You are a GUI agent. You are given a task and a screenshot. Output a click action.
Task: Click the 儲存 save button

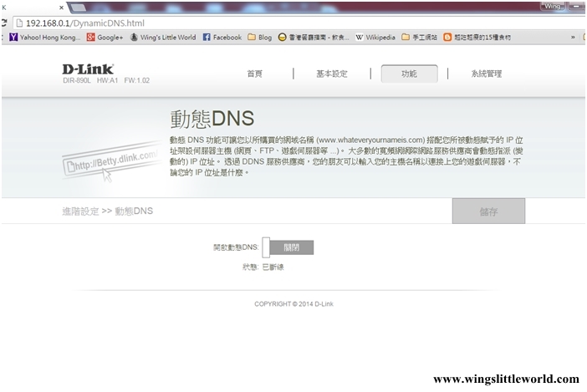pos(488,211)
